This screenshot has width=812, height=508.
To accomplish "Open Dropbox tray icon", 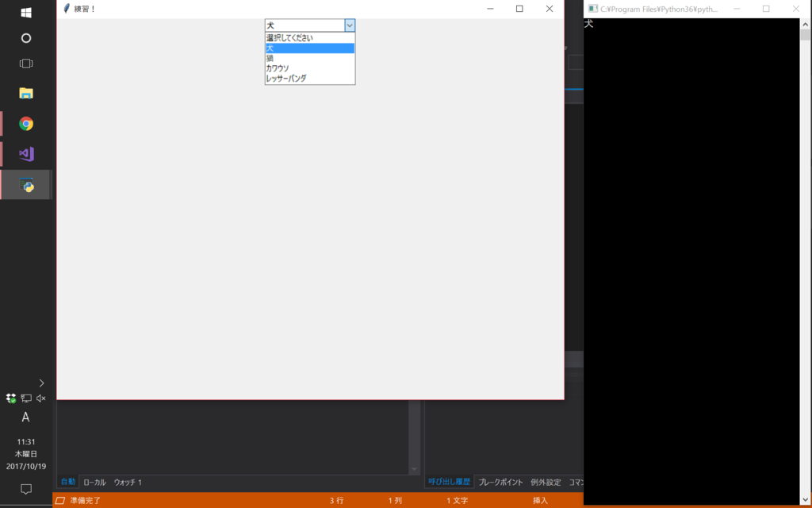I will tap(11, 398).
